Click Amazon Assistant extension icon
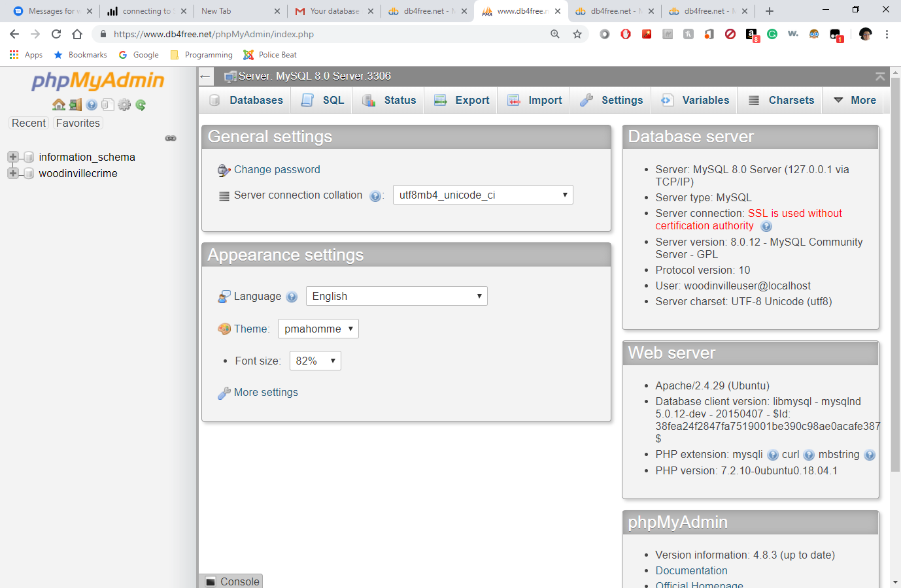Viewport: 901px width, 588px height. [752, 35]
